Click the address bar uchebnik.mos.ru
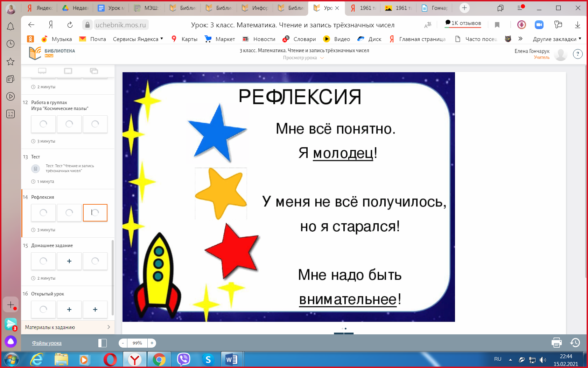The width and height of the screenshot is (588, 368). 121,25
